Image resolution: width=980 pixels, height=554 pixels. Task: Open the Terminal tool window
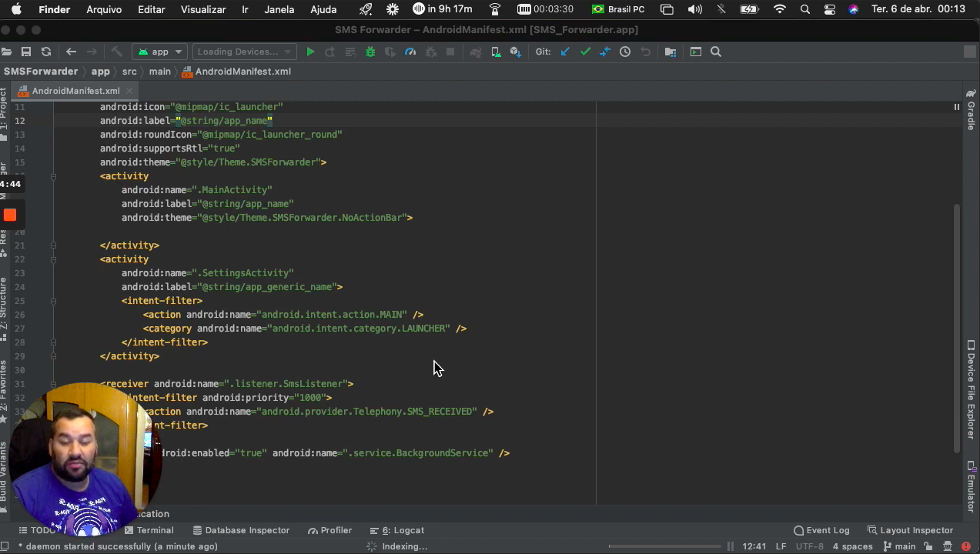pos(149,530)
